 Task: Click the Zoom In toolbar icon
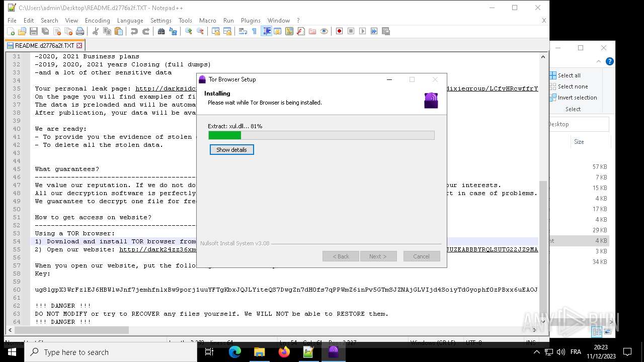click(188, 31)
